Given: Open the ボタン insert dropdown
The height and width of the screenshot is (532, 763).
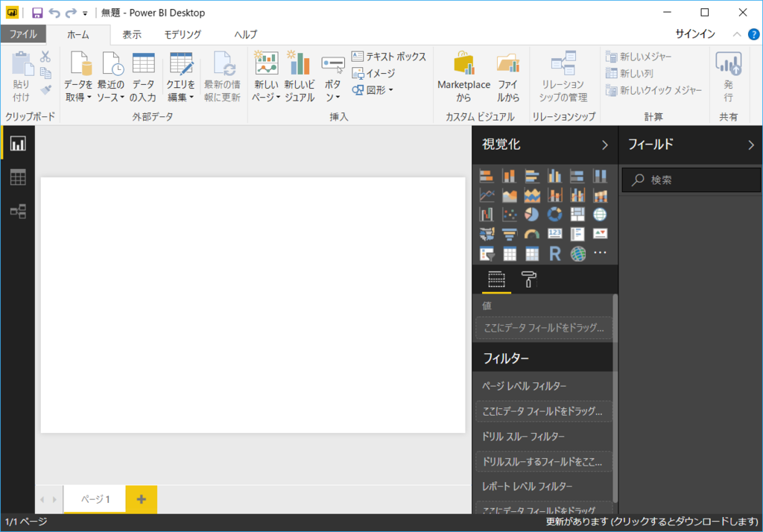Looking at the screenshot, I should click(x=333, y=77).
